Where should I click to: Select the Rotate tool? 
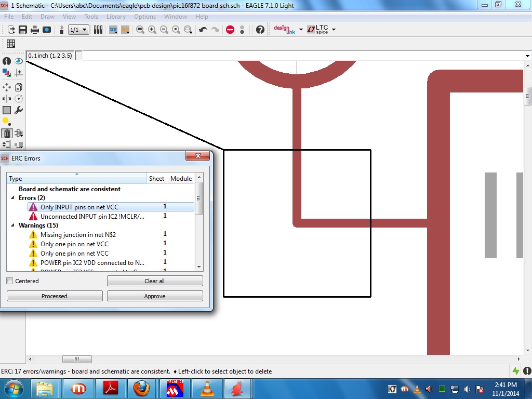pyautogui.click(x=19, y=99)
